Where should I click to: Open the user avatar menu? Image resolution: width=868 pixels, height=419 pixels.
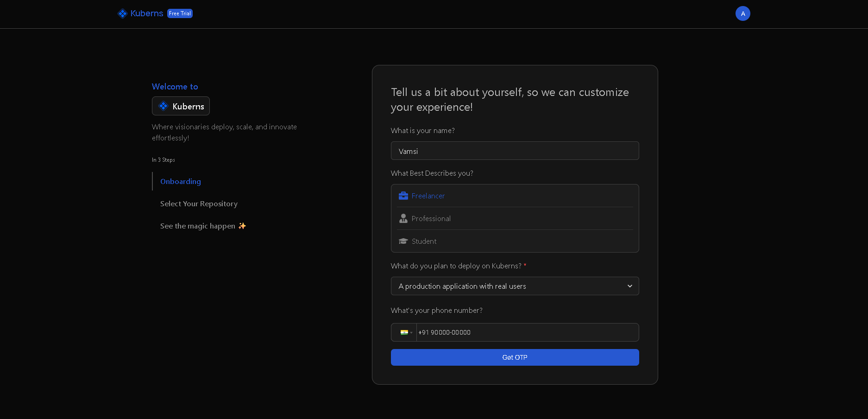pyautogui.click(x=742, y=13)
